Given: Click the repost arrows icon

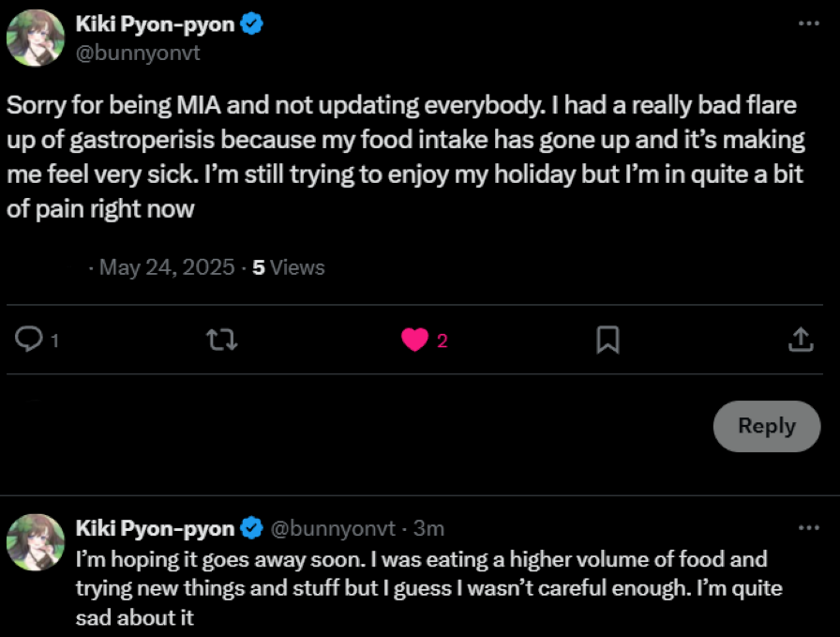Looking at the screenshot, I should [x=221, y=340].
